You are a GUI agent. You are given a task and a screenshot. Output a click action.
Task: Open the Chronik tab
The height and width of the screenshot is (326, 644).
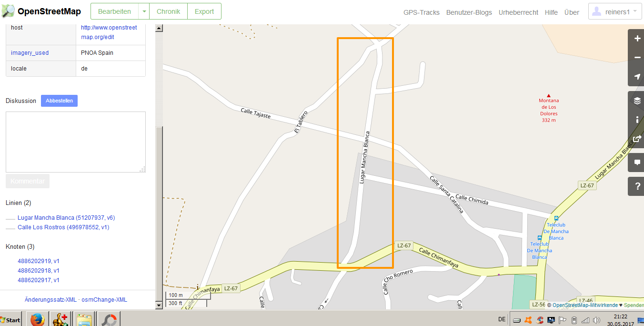(x=169, y=11)
